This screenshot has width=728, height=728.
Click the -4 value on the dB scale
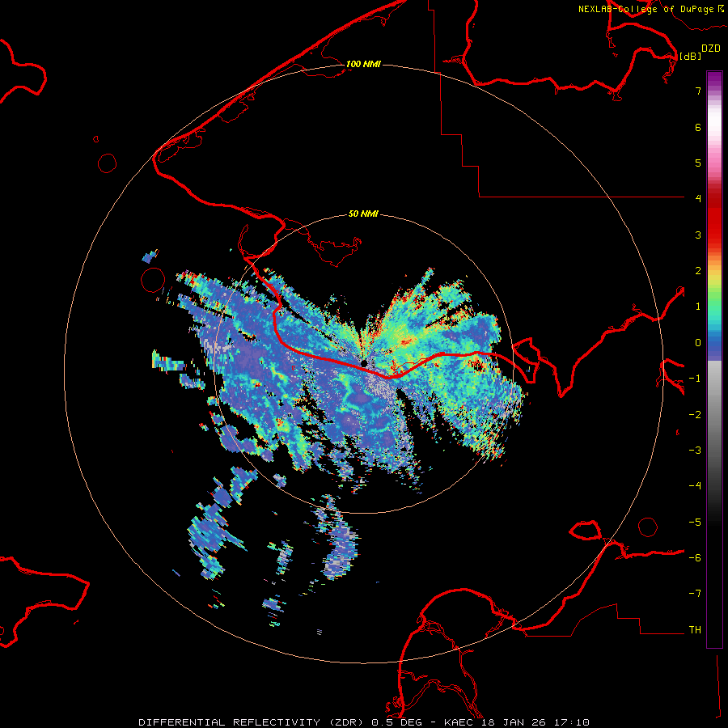tap(695, 486)
